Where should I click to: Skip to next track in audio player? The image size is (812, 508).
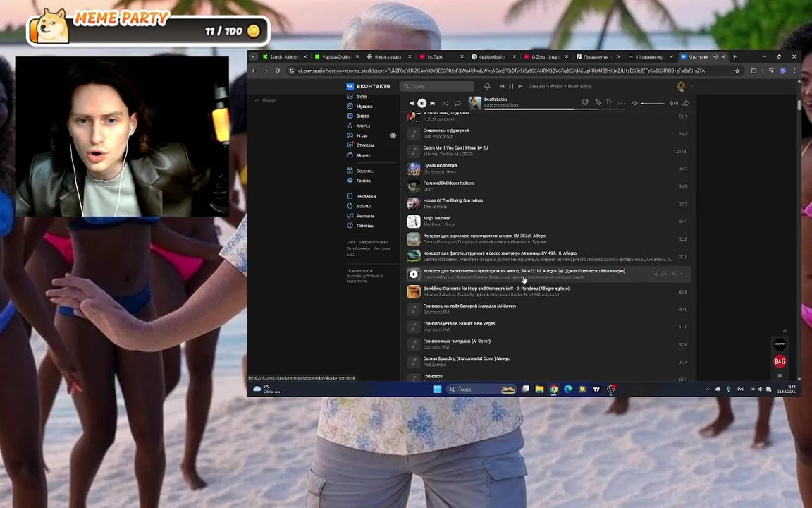pyautogui.click(x=432, y=103)
